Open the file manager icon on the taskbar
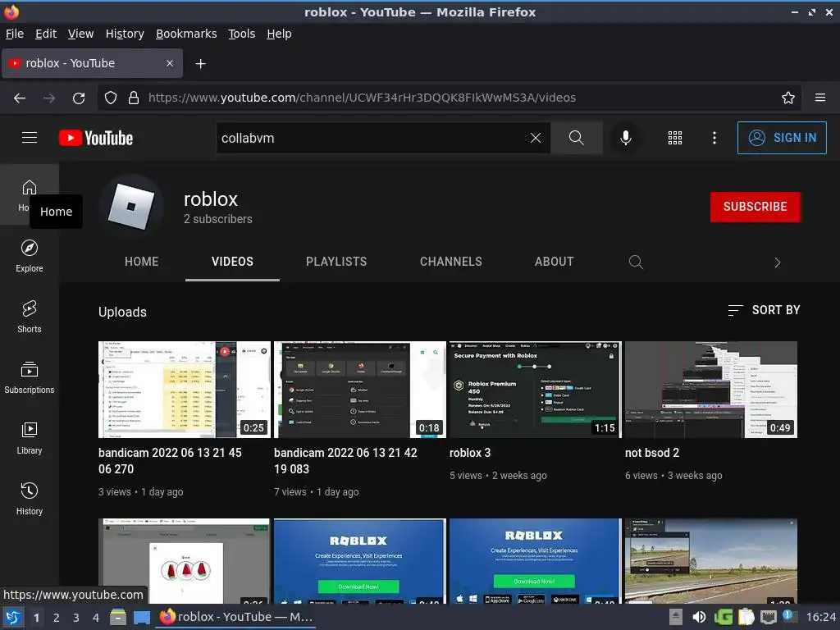 coord(118,617)
